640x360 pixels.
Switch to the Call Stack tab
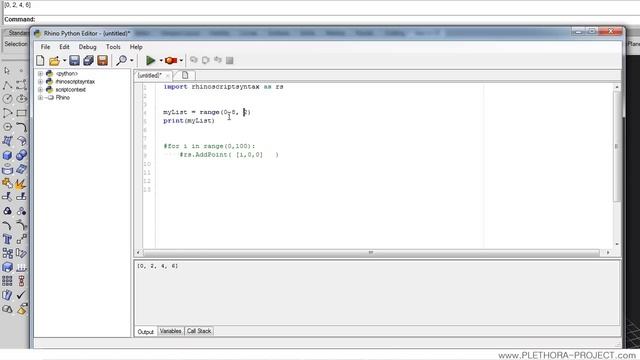[199, 331]
